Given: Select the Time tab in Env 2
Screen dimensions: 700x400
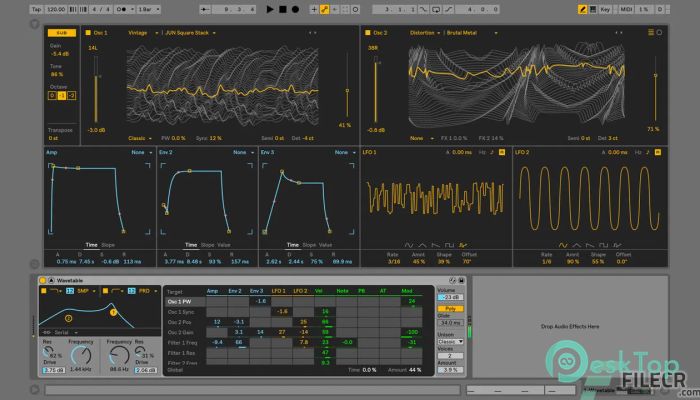Looking at the screenshot, I should pos(191,245).
